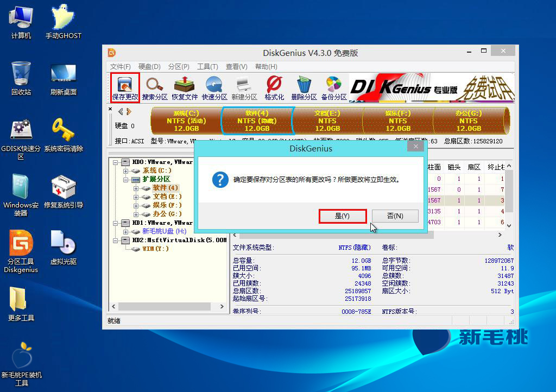Open the 系统密码清除 key icon
Image resolution: width=556 pixels, height=392 pixels.
point(64,135)
